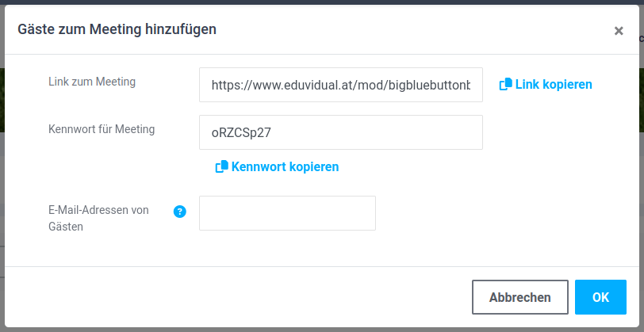This screenshot has width=644, height=332.
Task: Click the copy icon beside Kennwort kopieren
Action: (221, 166)
